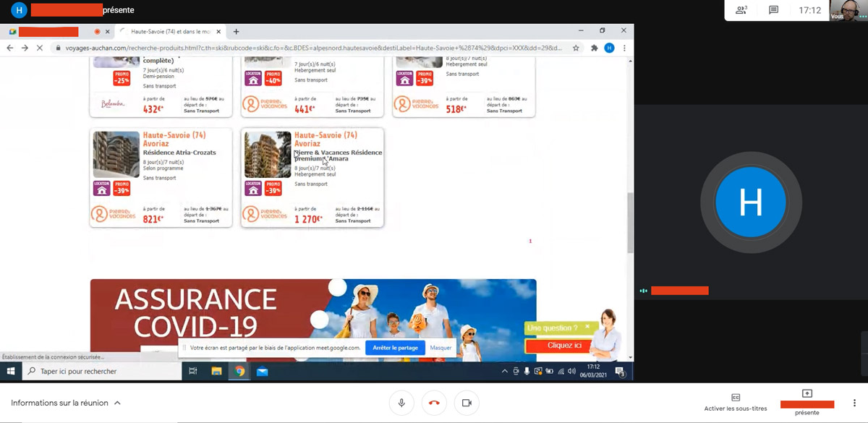868x423 pixels.
Task: Turn off the camera in Meet
Action: (x=467, y=403)
